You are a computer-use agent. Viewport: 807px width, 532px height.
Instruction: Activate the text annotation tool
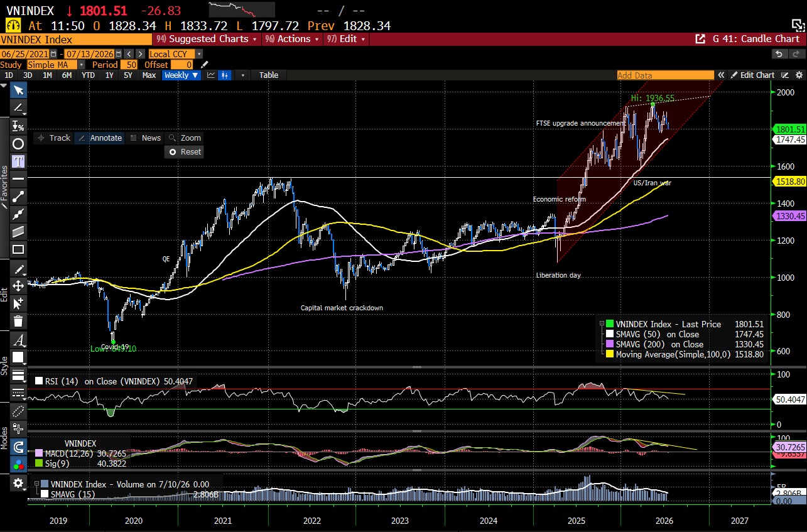point(18,161)
